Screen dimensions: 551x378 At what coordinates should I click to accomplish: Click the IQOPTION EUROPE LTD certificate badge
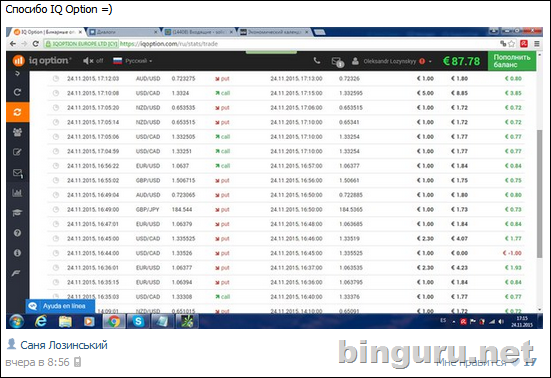pos(82,44)
